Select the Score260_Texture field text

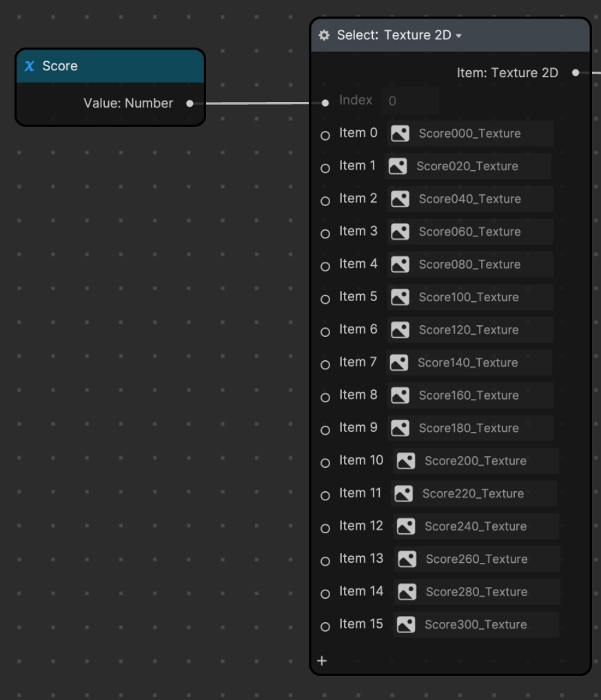pyautogui.click(x=477, y=559)
